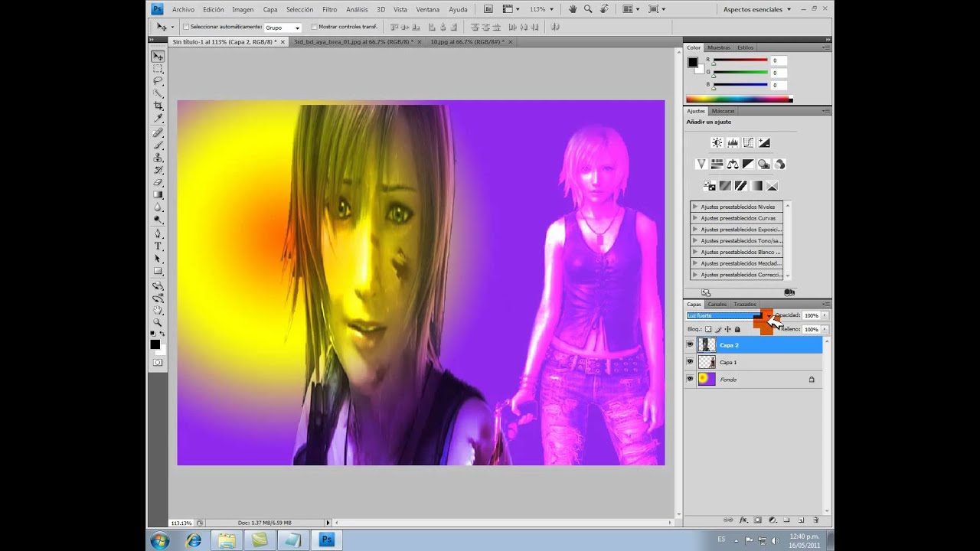This screenshot has height=551, width=980.
Task: Click the Opacidad value field
Action: [x=811, y=315]
